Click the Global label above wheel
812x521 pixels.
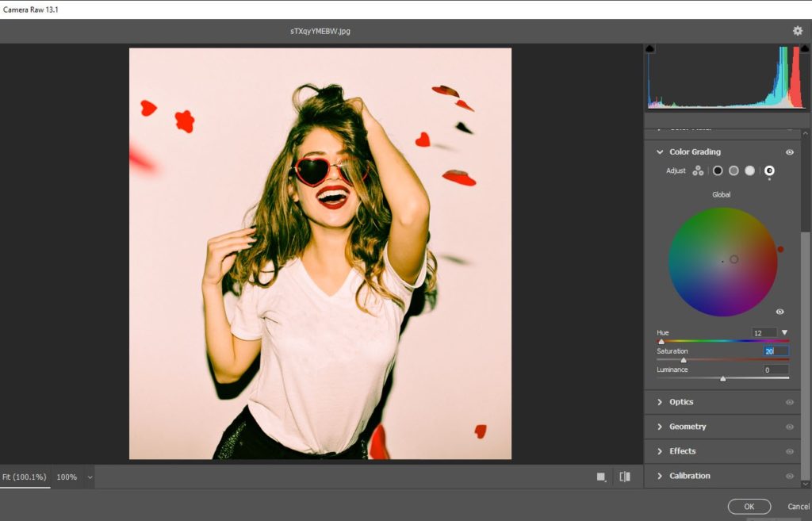tap(722, 195)
